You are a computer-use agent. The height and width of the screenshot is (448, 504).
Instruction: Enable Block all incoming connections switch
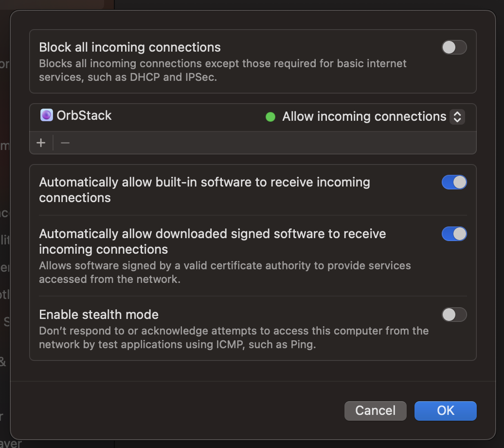coord(454,47)
